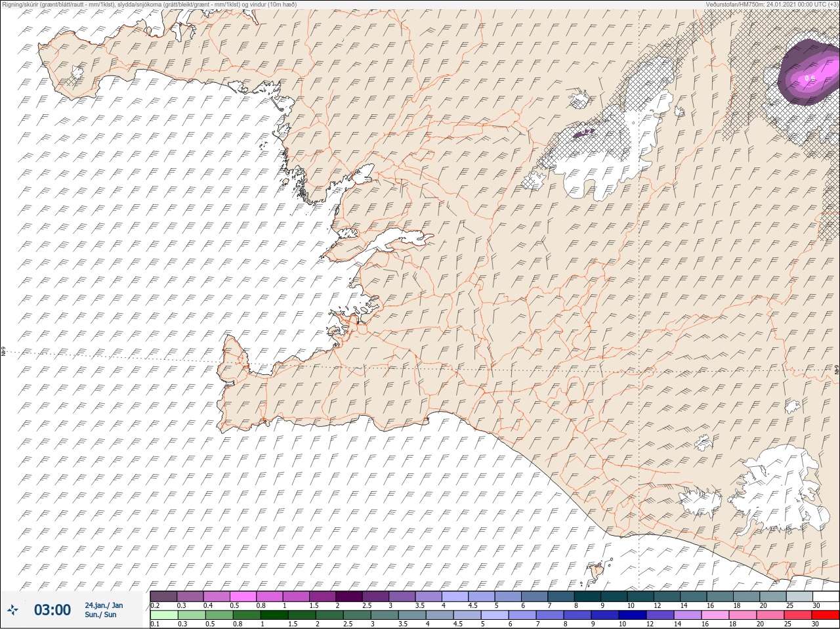Click upper legend gray-teal swatch between 18 and 20

pos(746,596)
